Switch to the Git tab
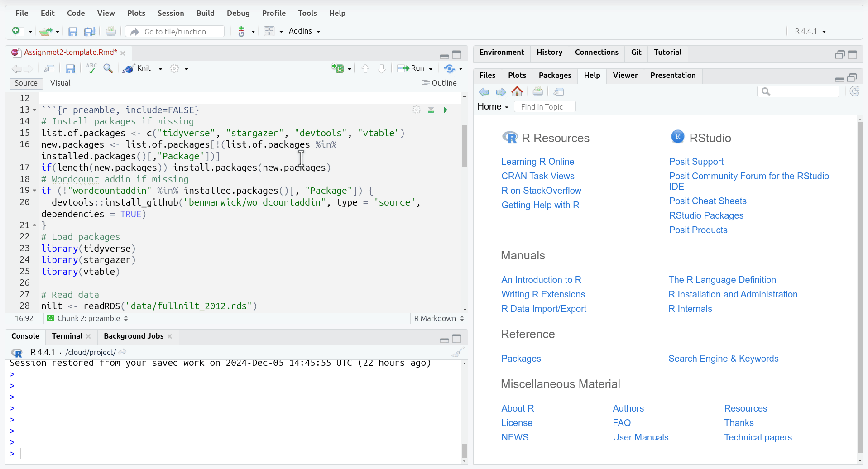This screenshot has height=469, width=868. [636, 53]
